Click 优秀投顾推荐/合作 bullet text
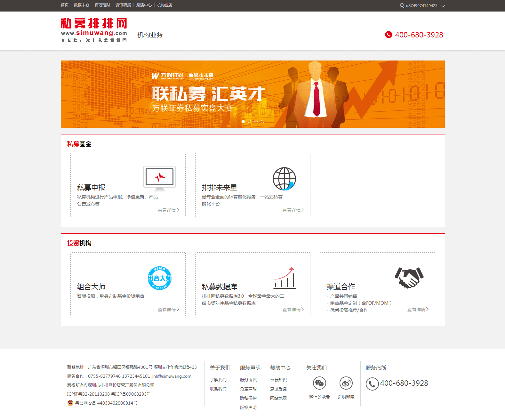505x420 pixels. [x=349, y=310]
